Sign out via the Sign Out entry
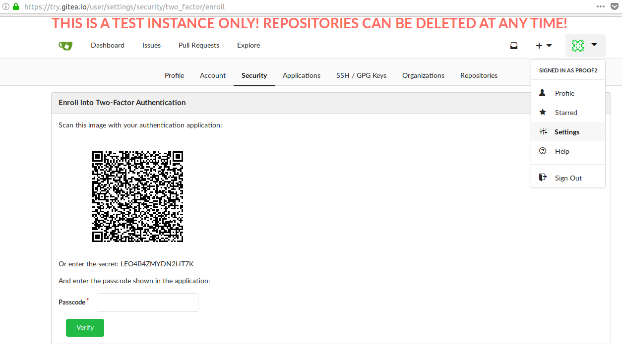Viewport: 622px width, 364px height. pos(568,178)
